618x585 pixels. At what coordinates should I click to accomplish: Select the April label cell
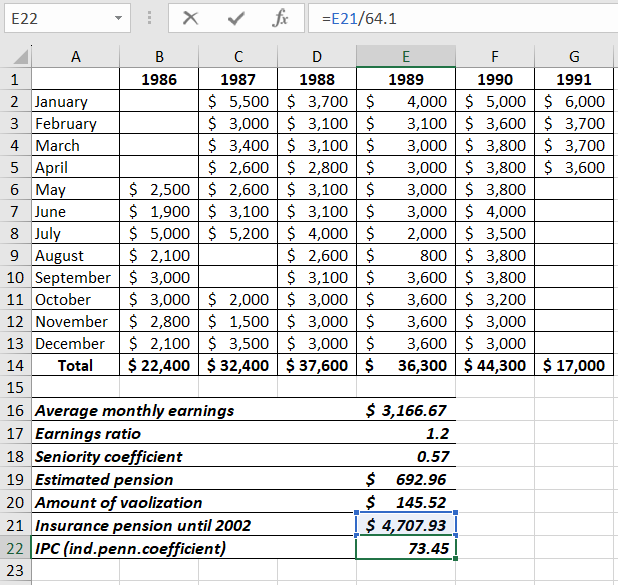click(x=76, y=168)
